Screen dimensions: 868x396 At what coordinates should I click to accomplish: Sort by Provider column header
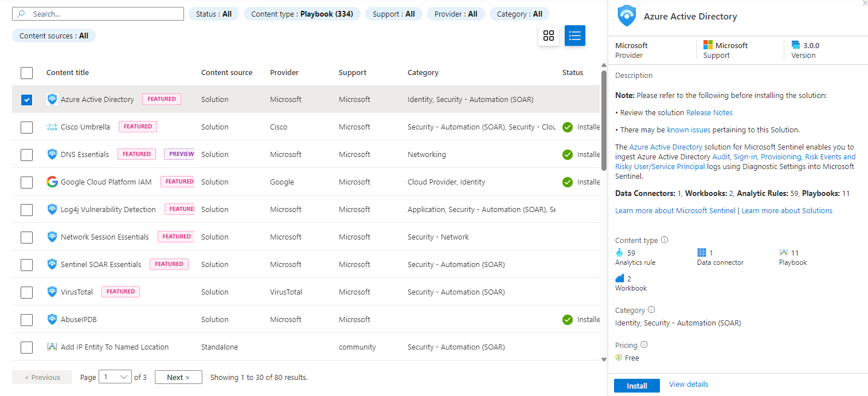[x=284, y=73]
